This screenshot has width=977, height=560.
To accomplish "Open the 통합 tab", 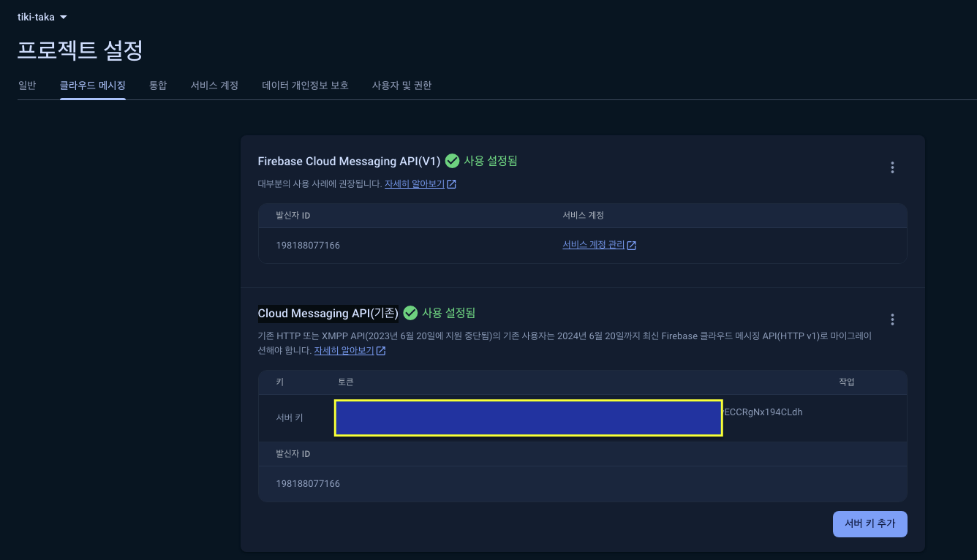I will click(x=158, y=86).
